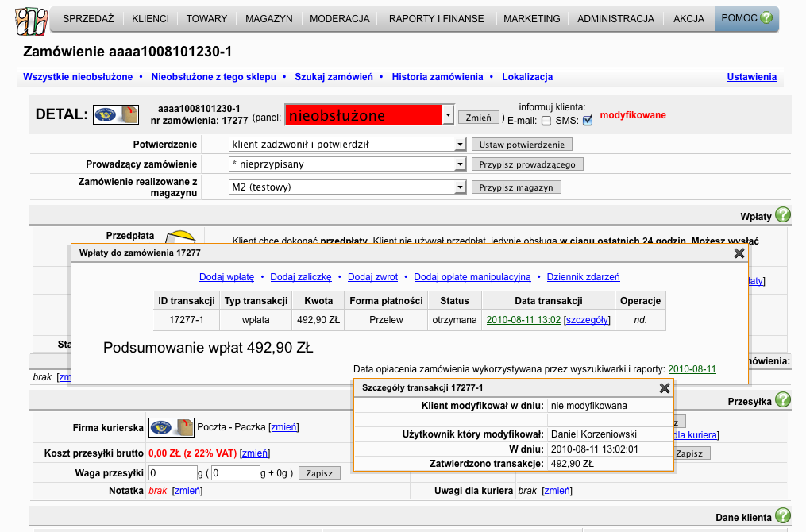Viewport: 806px width, 532px height.
Task: Click the shop logo icon in the top-left corner
Action: [x=31, y=21]
